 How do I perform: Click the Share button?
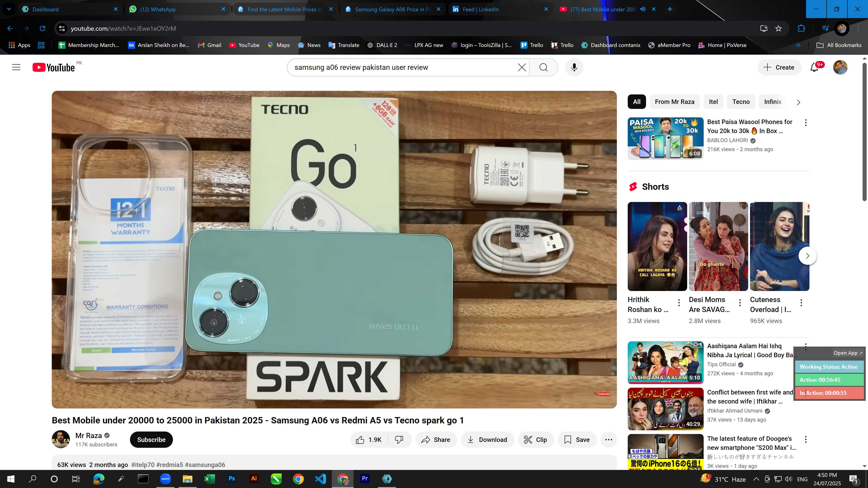(x=436, y=439)
